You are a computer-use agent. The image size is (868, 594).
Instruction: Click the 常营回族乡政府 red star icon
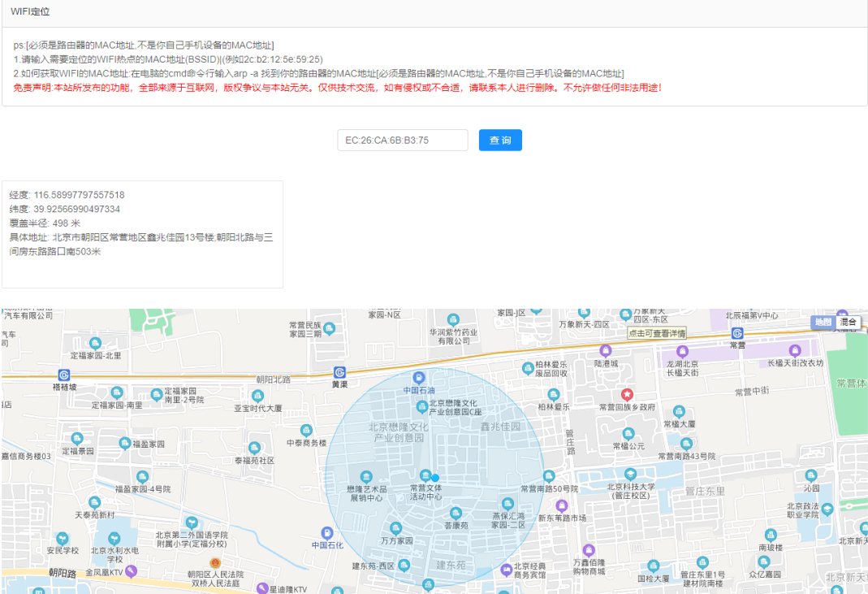627,395
